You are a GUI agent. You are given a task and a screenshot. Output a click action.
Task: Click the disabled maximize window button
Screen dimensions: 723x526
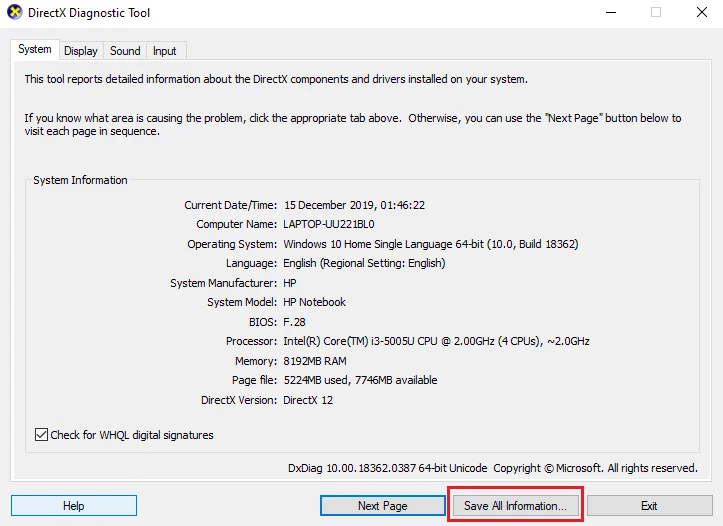[x=656, y=12]
